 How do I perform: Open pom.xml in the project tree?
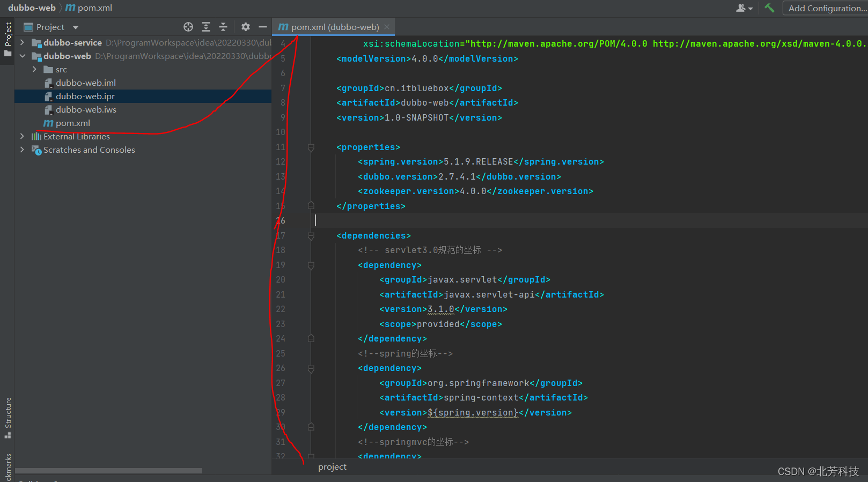click(x=73, y=123)
